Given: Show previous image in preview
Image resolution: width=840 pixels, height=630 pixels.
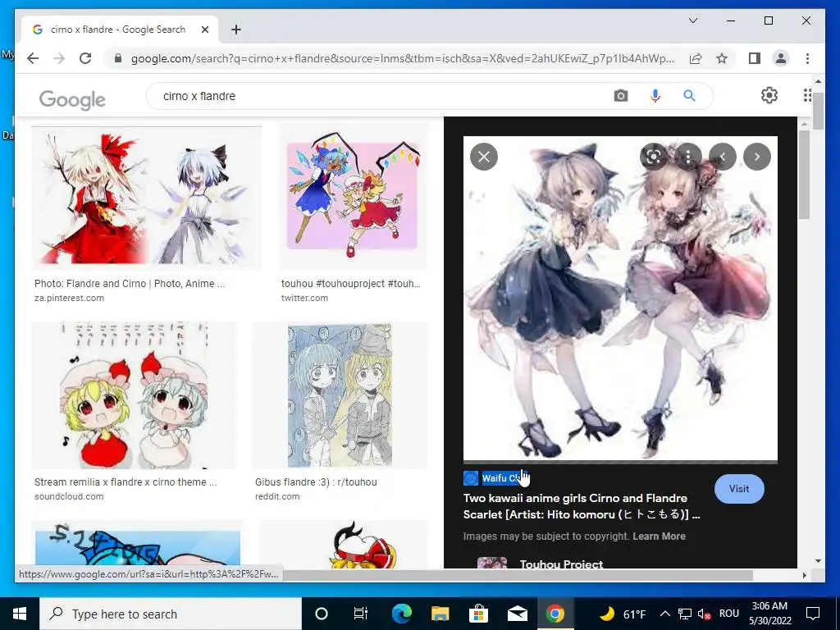Looking at the screenshot, I should 722,157.
